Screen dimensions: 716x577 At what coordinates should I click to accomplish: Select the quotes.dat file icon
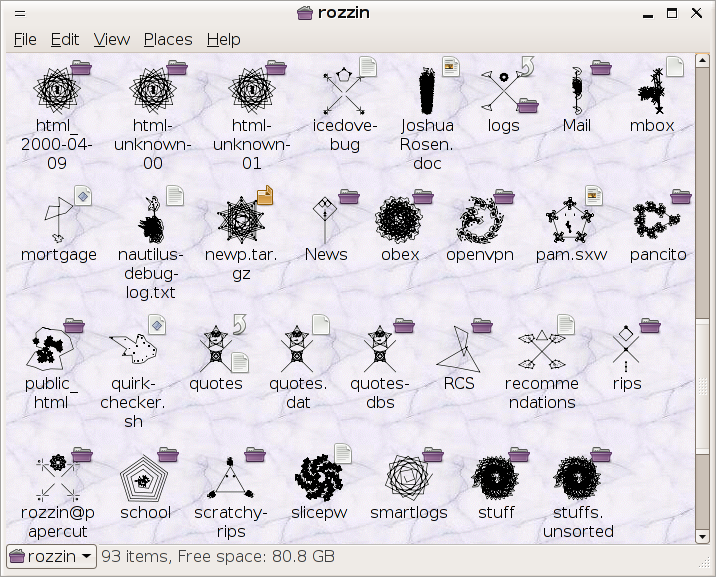[x=297, y=348]
